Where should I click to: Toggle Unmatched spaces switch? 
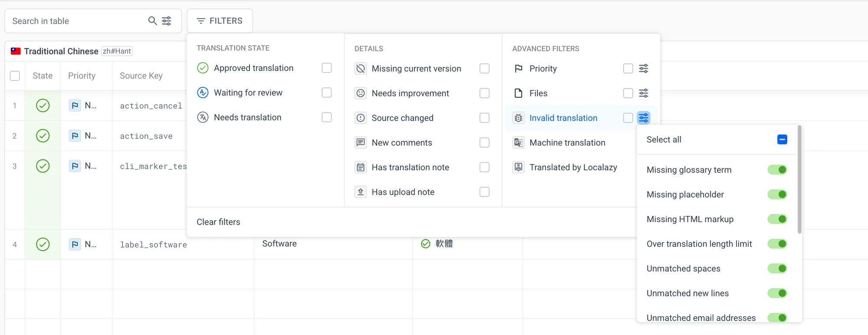777,269
